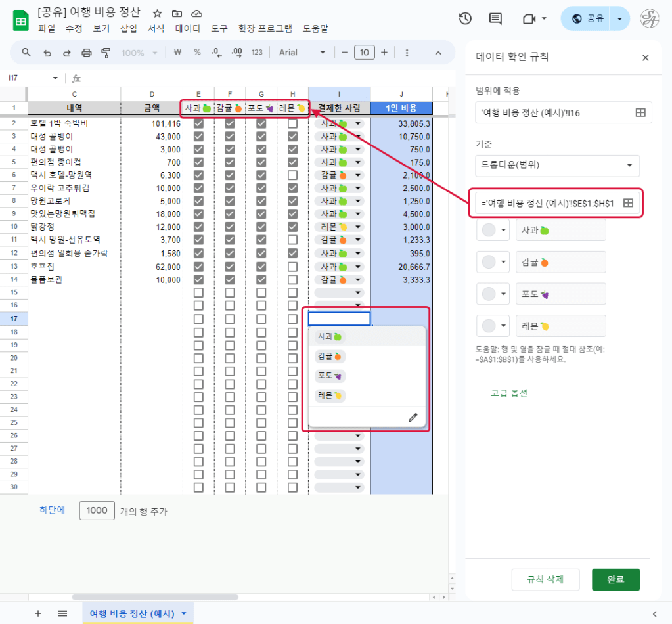Open version history clock icon
Image resolution: width=672 pixels, height=624 pixels.
click(x=465, y=19)
